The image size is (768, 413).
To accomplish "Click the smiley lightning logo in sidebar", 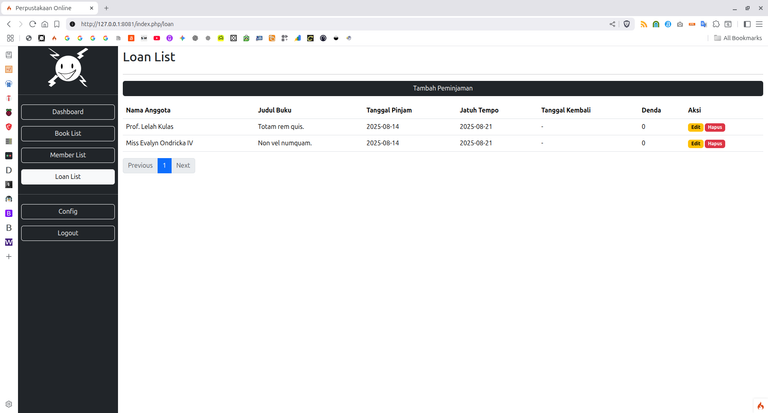I will point(68,68).
